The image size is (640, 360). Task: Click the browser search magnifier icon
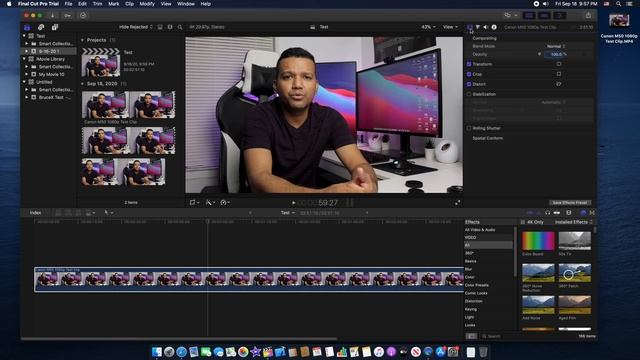pos(180,27)
